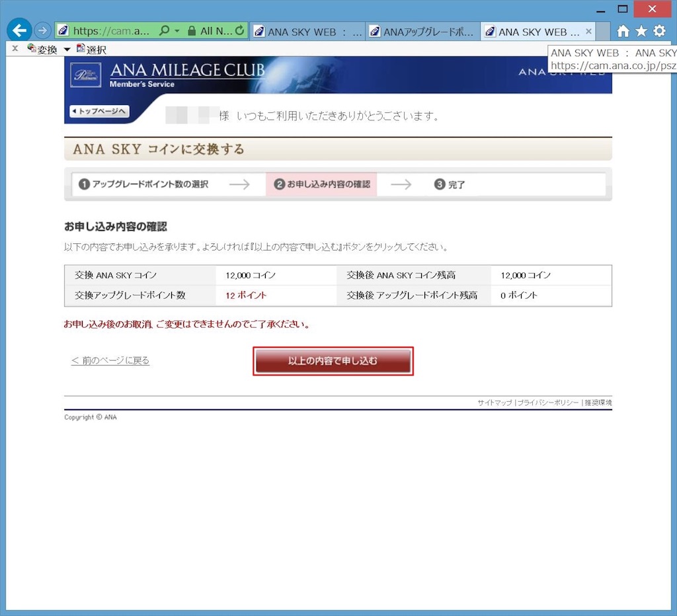Click the security lock icon in address bar
Viewport: 677px width, 616px height.
coord(192,30)
